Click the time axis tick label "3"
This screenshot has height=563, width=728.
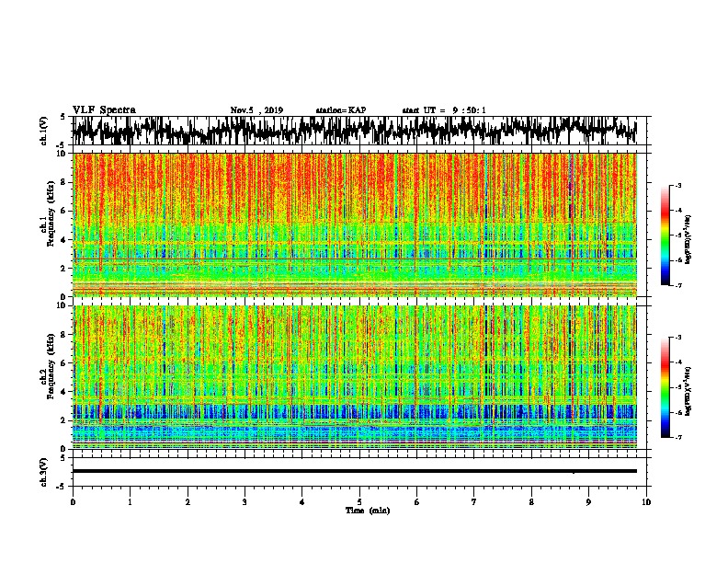point(245,502)
